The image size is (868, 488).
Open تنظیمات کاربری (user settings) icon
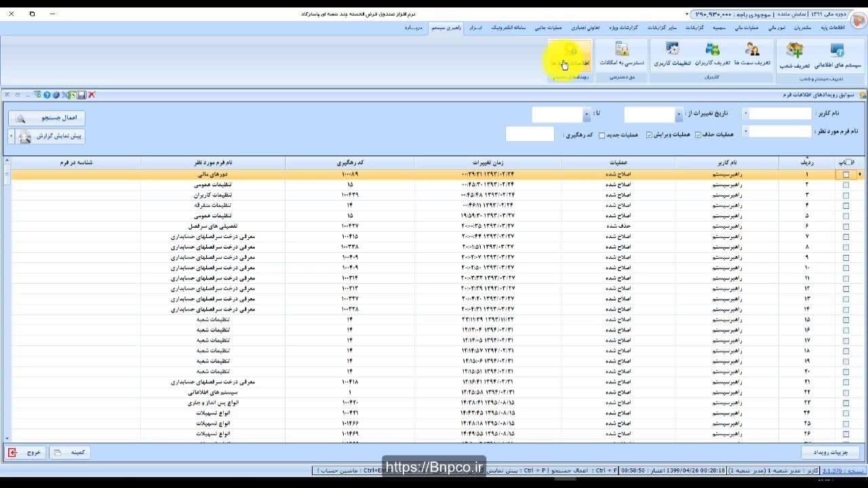coord(672,54)
